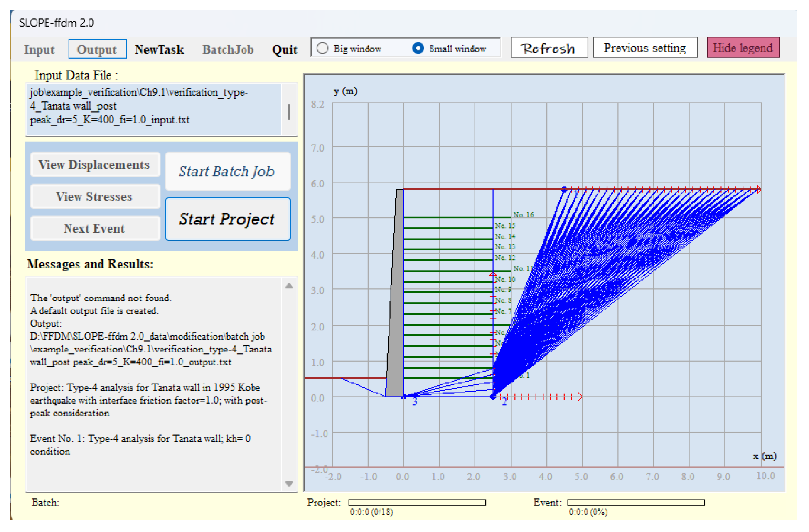Viewport: 809px width, 532px height.
Task: Switch to the Output tab
Action: point(97,49)
